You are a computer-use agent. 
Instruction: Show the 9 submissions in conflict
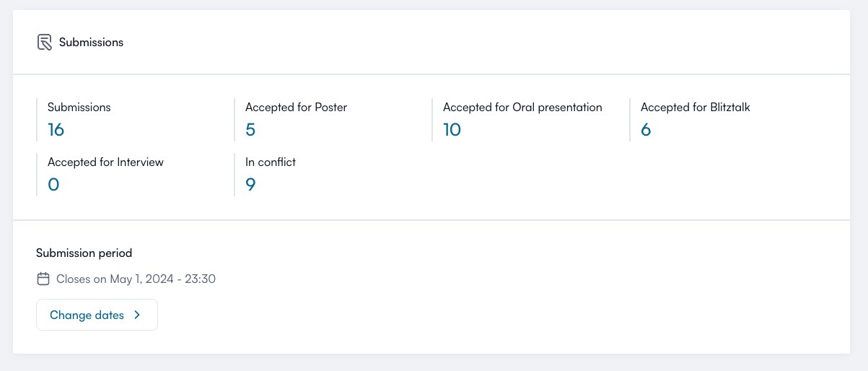(250, 185)
